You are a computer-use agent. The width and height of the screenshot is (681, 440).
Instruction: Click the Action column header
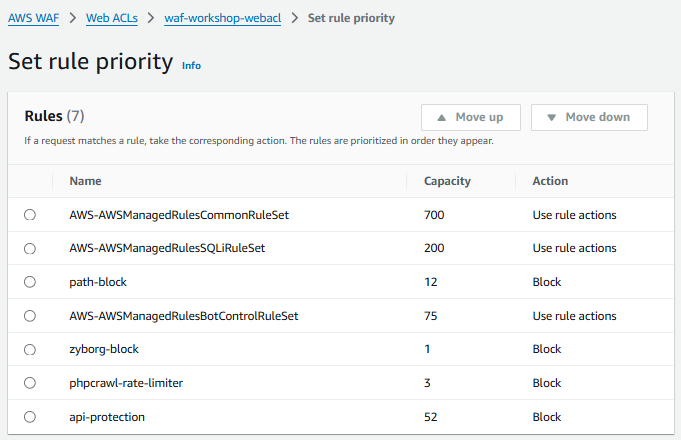point(550,181)
